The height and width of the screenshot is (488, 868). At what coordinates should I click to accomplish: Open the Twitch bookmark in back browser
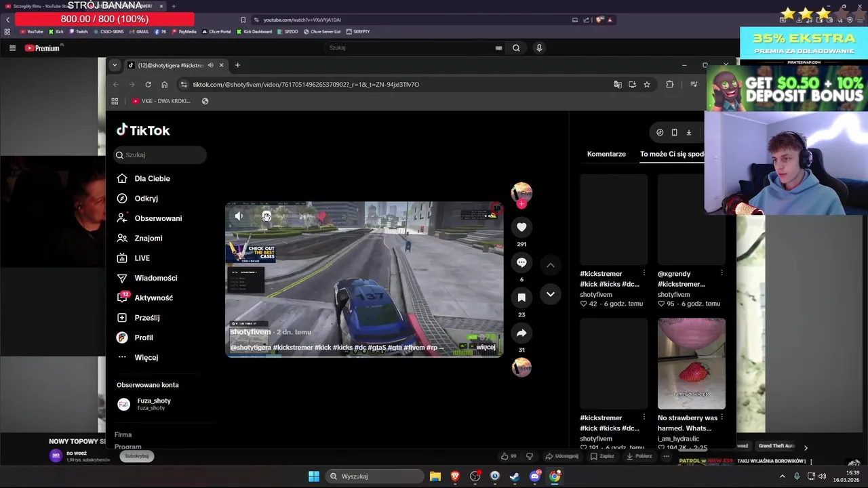tap(78, 32)
